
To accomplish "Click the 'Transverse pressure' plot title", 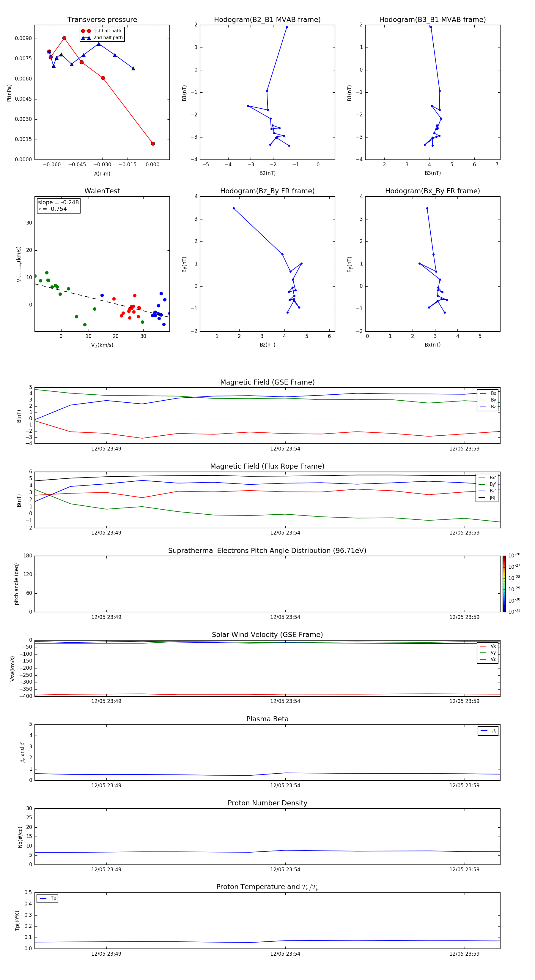I will click(102, 20).
